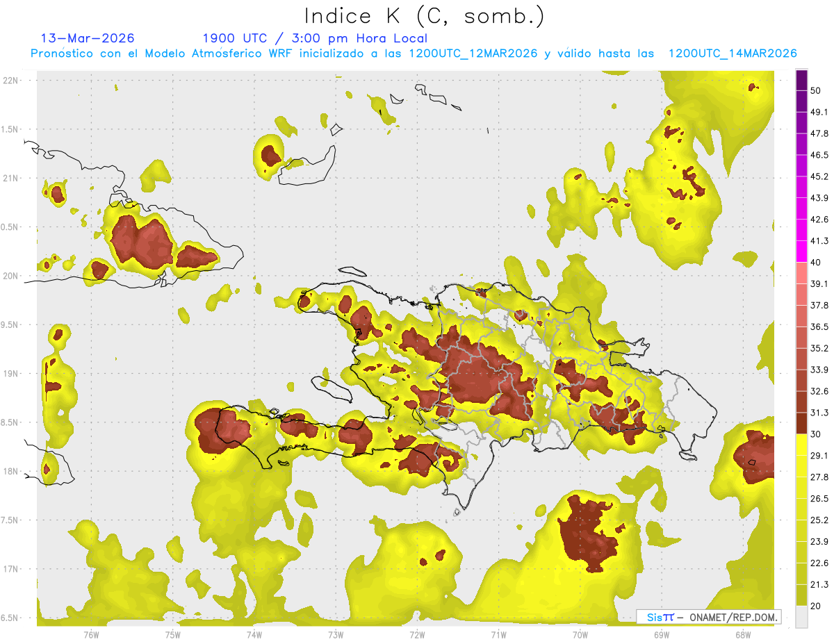Click the colorbar value 50
The height and width of the screenshot is (644, 834).
coord(816,90)
